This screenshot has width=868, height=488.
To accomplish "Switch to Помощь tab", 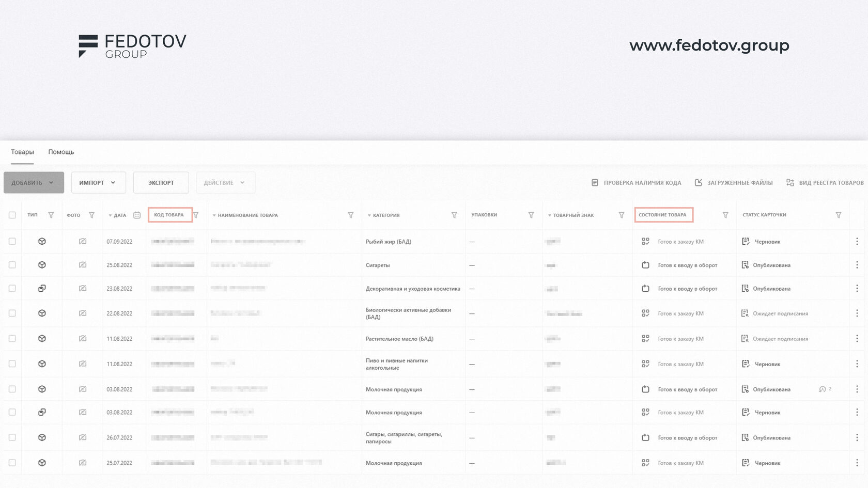I will pos(61,152).
